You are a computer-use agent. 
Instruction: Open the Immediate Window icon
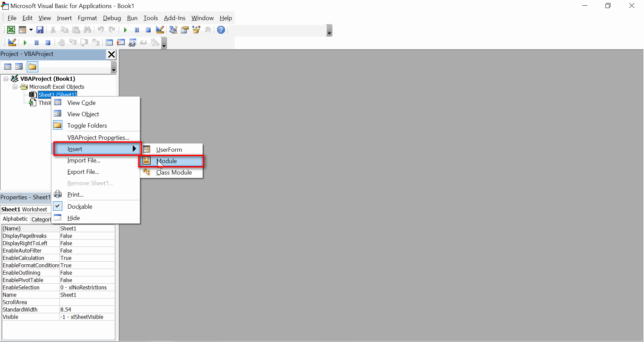click(121, 43)
